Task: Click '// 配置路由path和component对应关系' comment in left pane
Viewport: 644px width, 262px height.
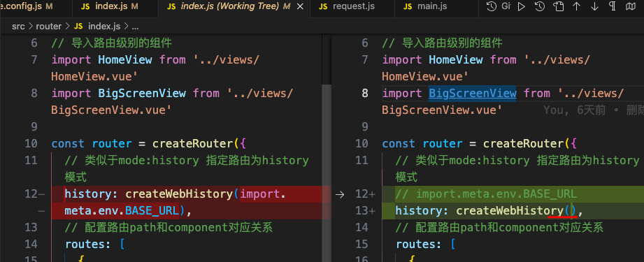Action: click(169, 228)
